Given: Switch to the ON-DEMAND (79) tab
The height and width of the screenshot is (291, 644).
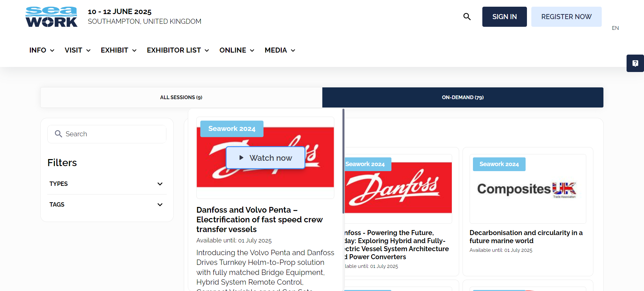Looking at the screenshot, I should (463, 97).
